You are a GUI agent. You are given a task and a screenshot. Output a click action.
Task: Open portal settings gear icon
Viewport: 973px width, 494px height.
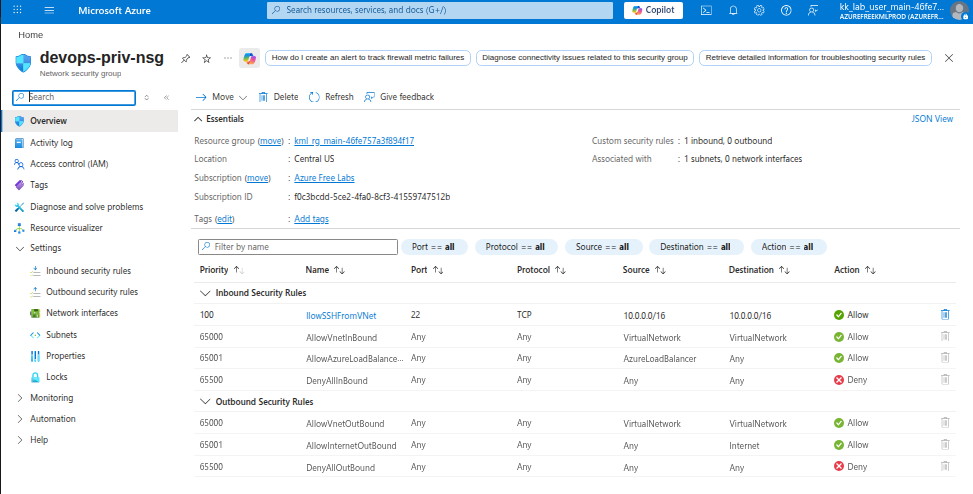tap(759, 10)
